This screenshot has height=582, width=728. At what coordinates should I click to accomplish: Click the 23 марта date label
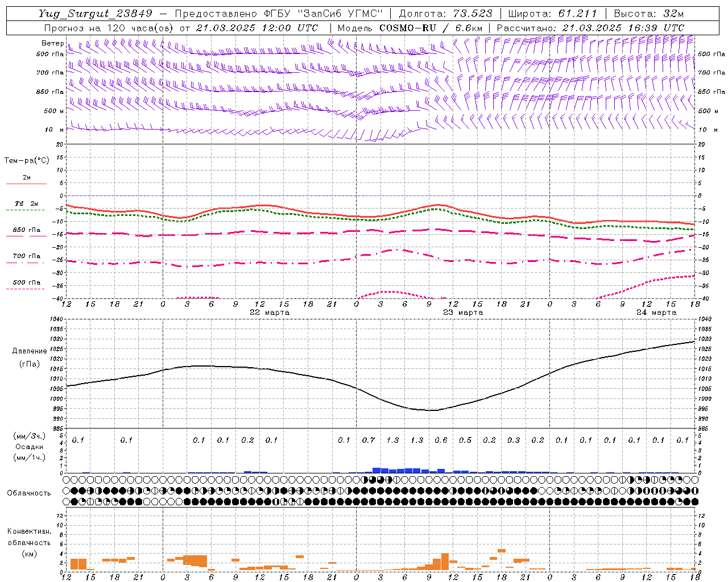tap(463, 313)
